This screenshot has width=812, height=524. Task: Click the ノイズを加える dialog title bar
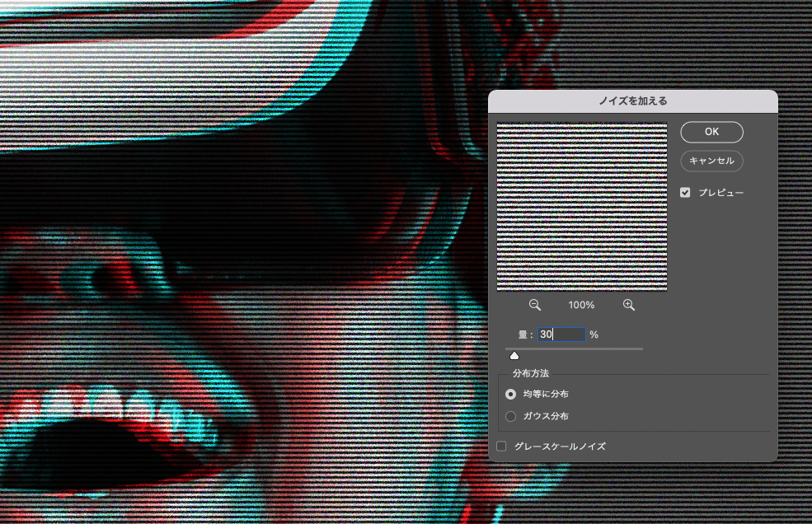[x=633, y=99]
